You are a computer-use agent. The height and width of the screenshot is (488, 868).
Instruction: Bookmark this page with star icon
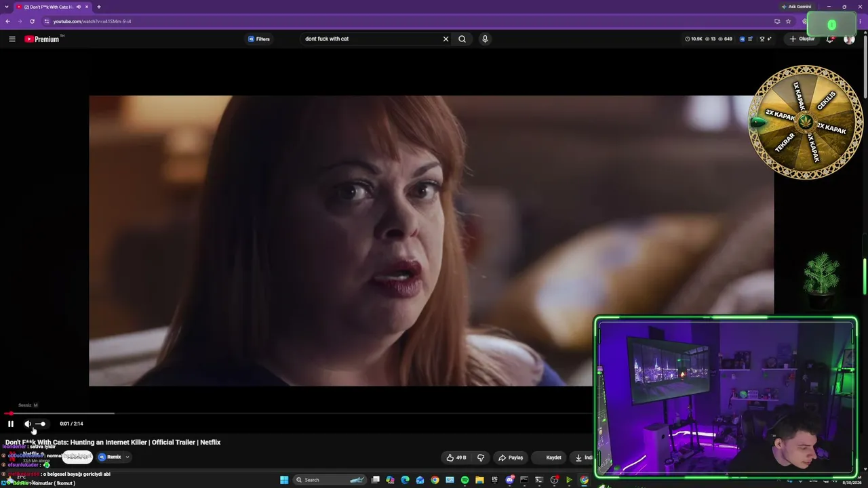[788, 21]
